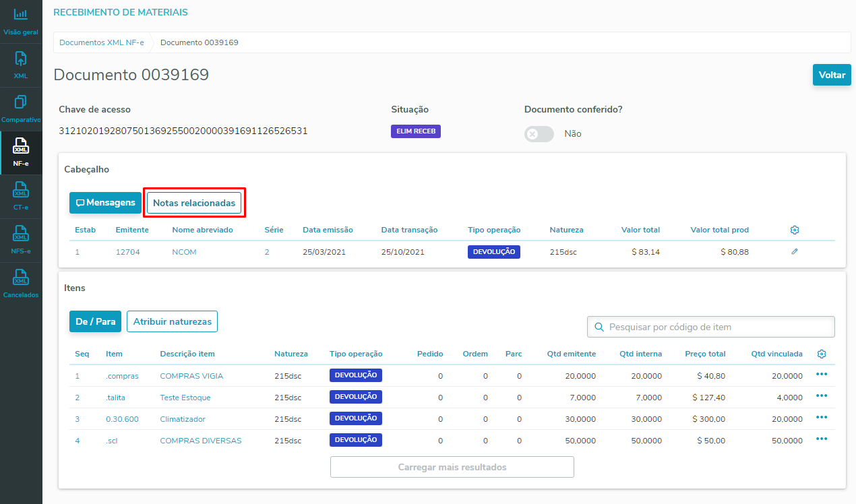This screenshot has height=504, width=856.
Task: Click the Série value 2 link
Action: (267, 252)
